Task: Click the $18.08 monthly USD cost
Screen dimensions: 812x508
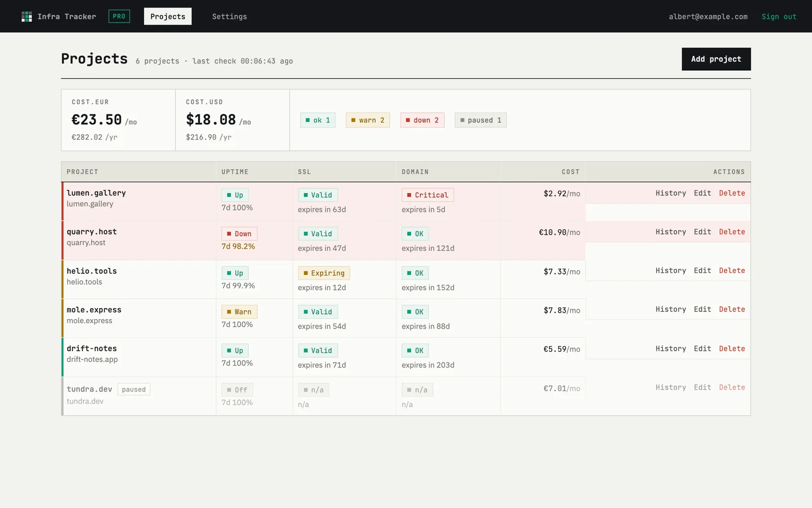Action: coord(211,120)
